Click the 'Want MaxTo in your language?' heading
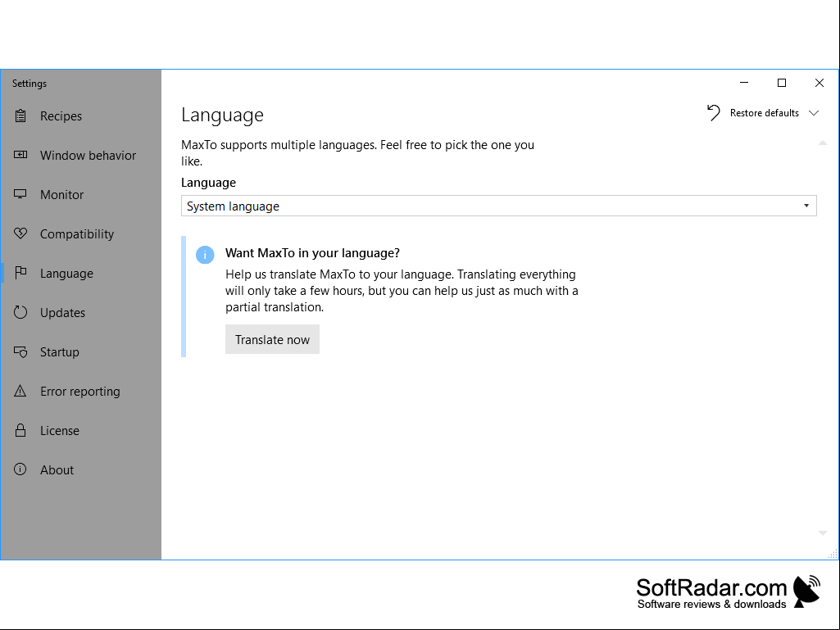840x630 pixels. coord(312,253)
